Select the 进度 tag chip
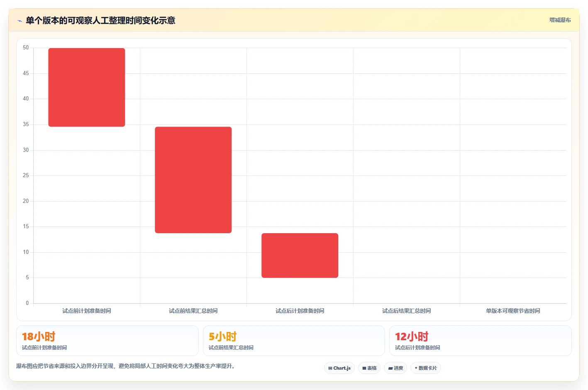 tap(395, 368)
